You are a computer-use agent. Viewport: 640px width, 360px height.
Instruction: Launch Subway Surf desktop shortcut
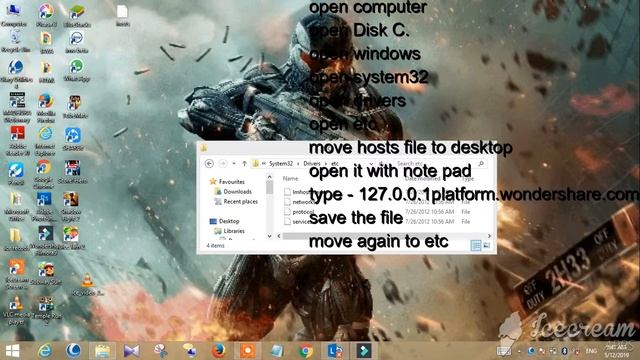pyautogui.click(x=46, y=273)
